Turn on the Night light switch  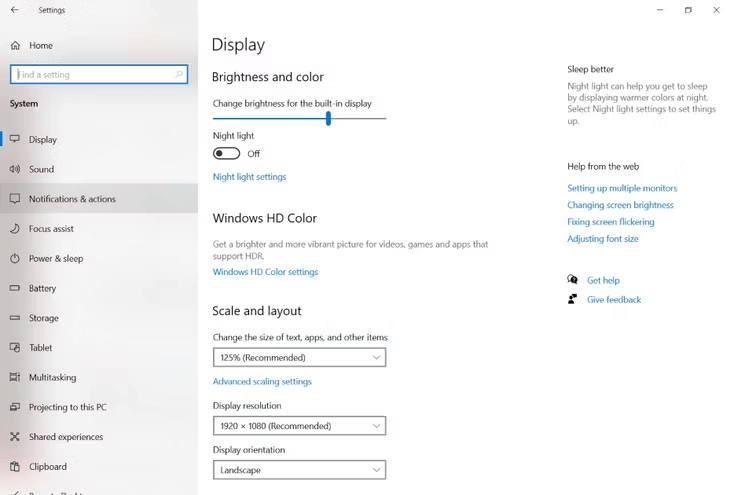click(x=227, y=153)
